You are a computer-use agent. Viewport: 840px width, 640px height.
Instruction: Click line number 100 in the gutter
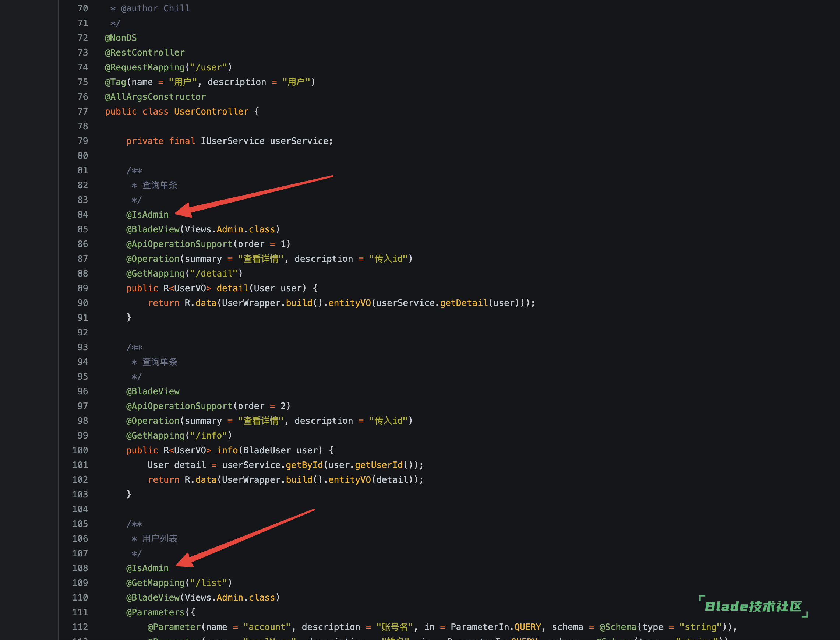pyautogui.click(x=80, y=450)
